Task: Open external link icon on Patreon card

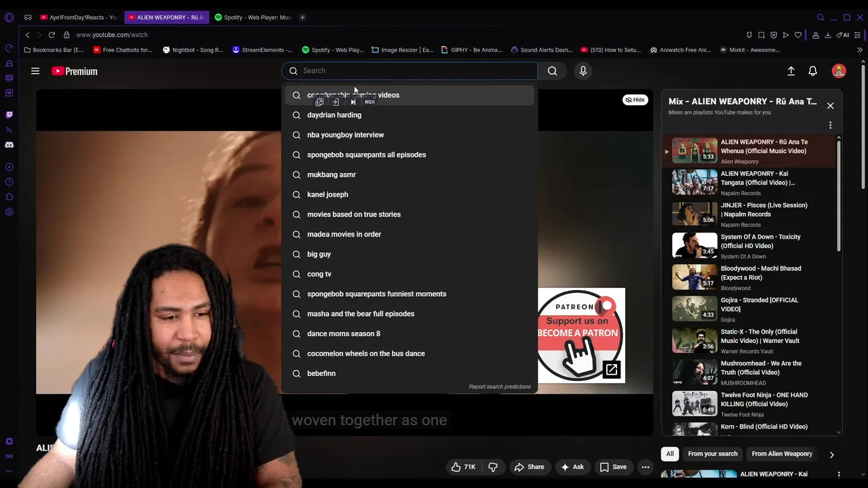Action: point(612,369)
